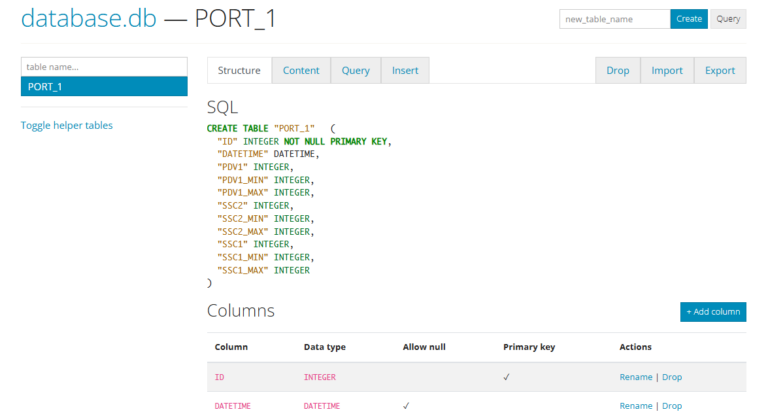Drop the DATETIME column
This screenshot has width=768, height=416.
(x=672, y=406)
